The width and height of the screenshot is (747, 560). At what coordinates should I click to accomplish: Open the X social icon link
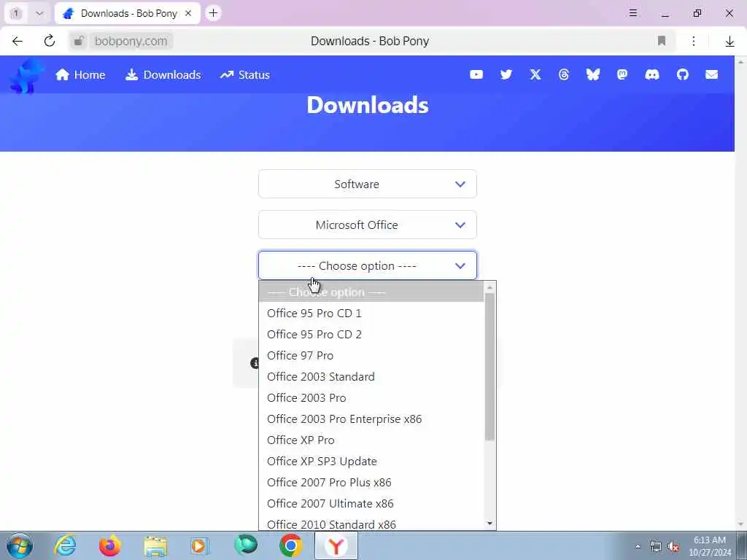tap(535, 75)
